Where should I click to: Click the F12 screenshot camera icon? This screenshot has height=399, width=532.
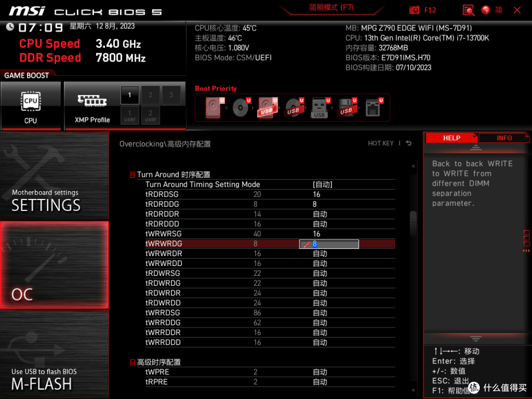click(x=414, y=10)
